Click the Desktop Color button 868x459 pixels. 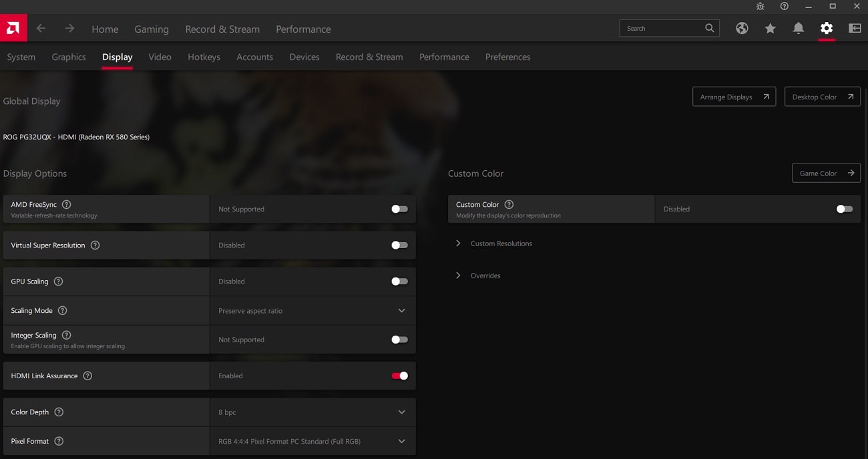823,97
